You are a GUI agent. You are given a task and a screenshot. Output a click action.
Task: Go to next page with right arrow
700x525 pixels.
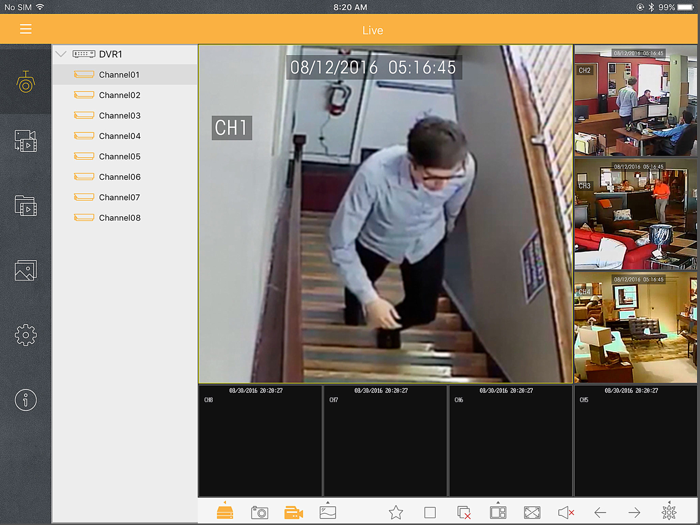634,512
